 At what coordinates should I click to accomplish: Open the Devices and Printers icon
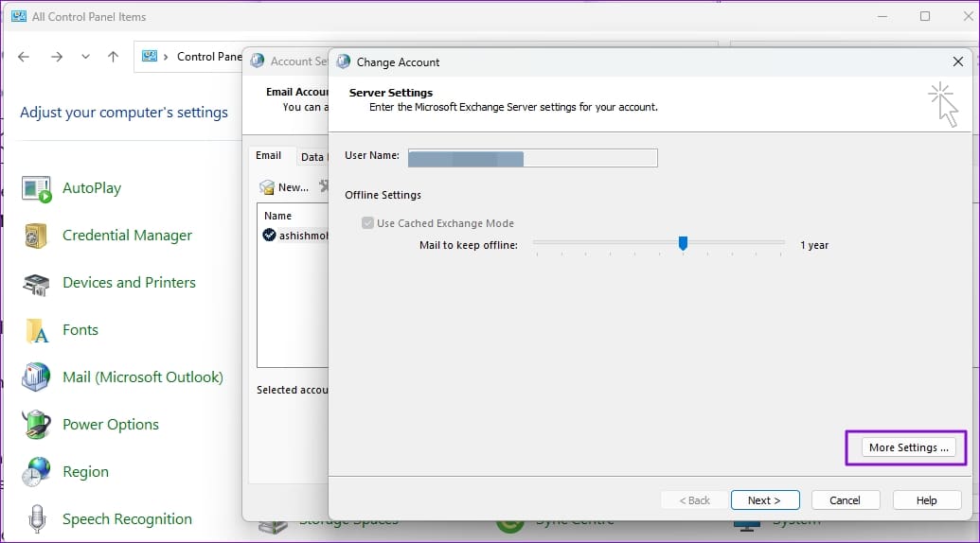point(36,284)
